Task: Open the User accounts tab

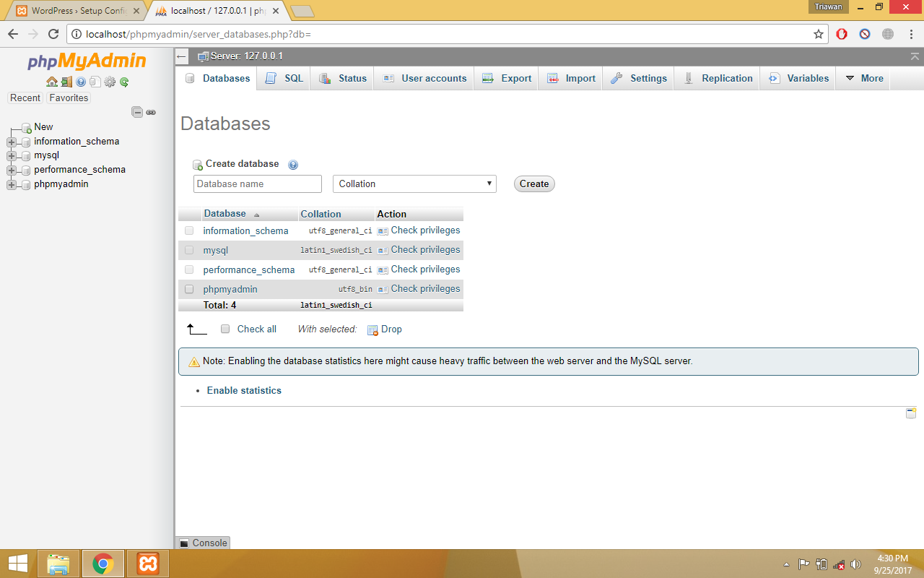Action: [x=424, y=78]
